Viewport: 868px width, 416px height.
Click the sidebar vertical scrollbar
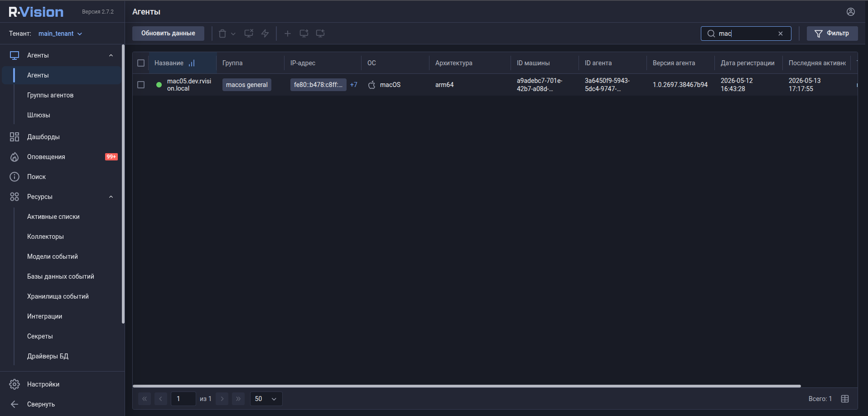coord(123,184)
